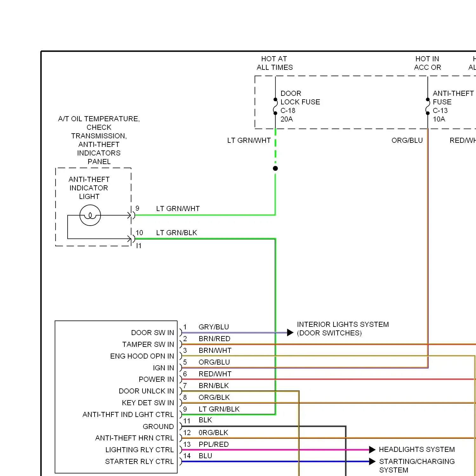The height and width of the screenshot is (476, 476).
Task: Select the IGN IN terminal label
Action: coord(163,368)
